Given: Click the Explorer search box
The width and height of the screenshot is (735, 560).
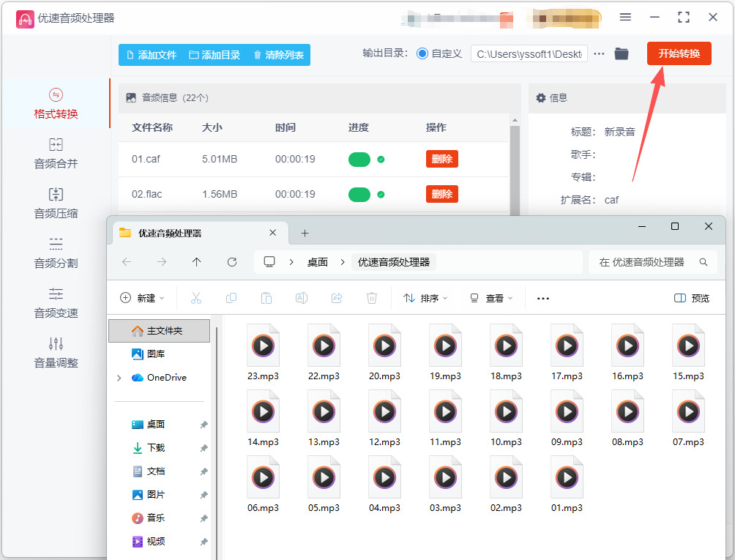Looking at the screenshot, I should [652, 262].
